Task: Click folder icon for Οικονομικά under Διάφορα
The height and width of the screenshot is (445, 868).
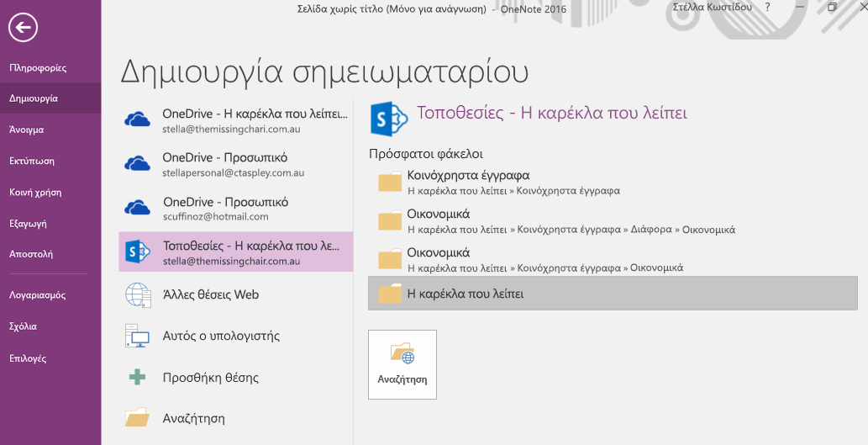Action: [390, 220]
